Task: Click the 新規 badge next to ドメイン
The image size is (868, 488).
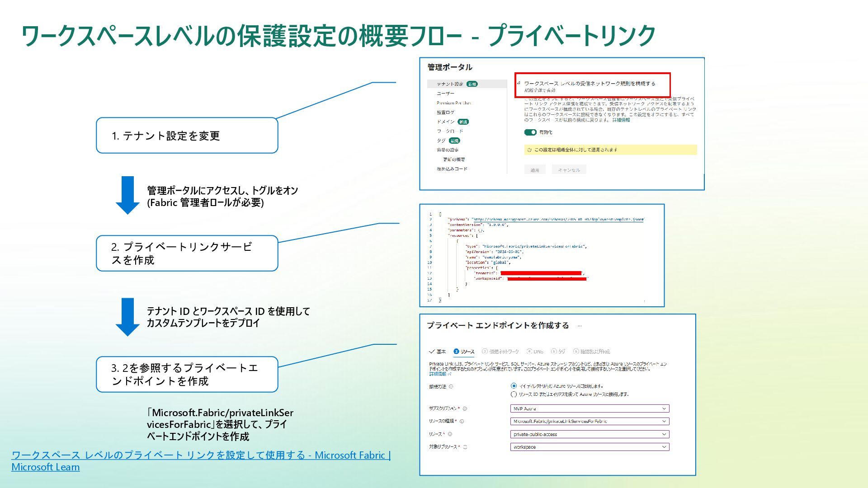Action: [463, 122]
